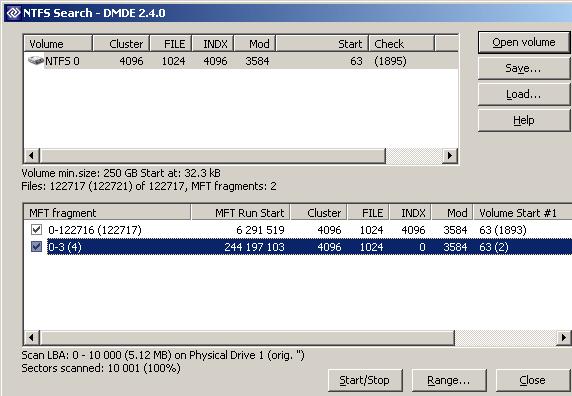The image size is (572, 396).
Task: Click the Mod header in volume list
Action: [255, 44]
